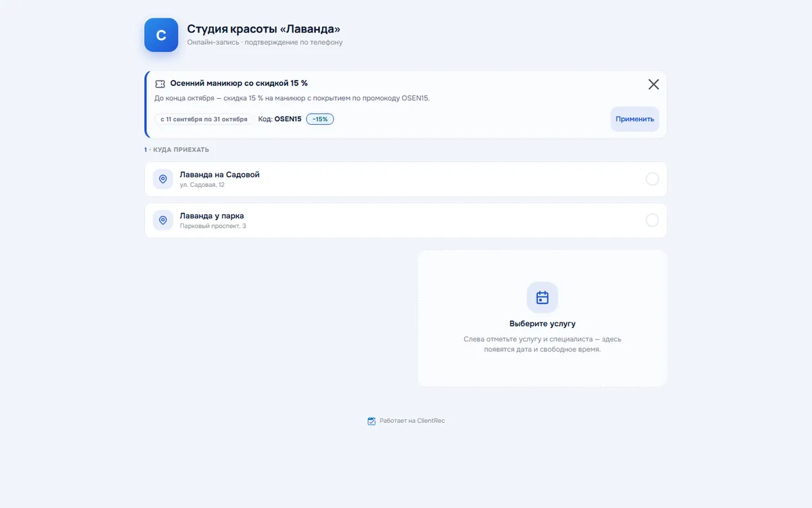Click the title Студия красоты «Лаванда»
Viewport: 812px width, 508px height.
coord(264,29)
